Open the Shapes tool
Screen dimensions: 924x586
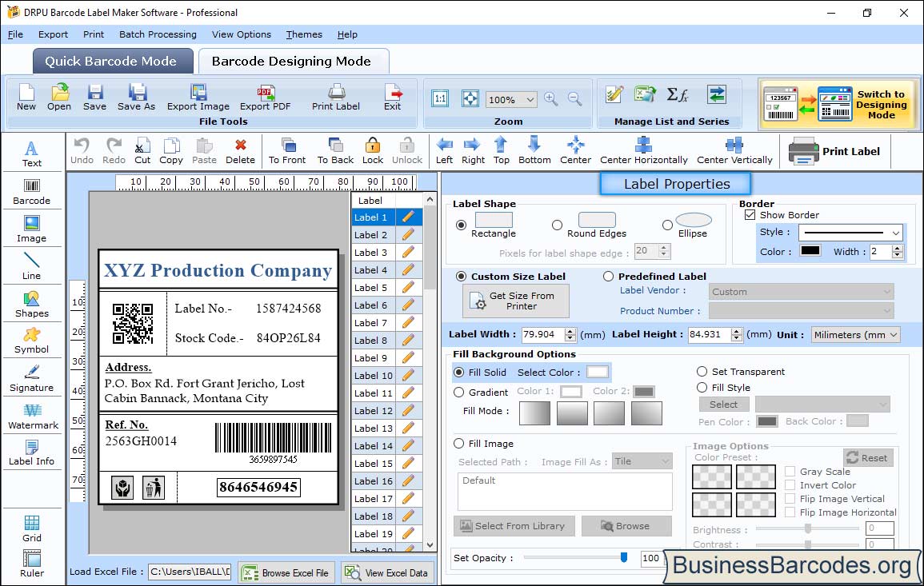click(x=32, y=304)
